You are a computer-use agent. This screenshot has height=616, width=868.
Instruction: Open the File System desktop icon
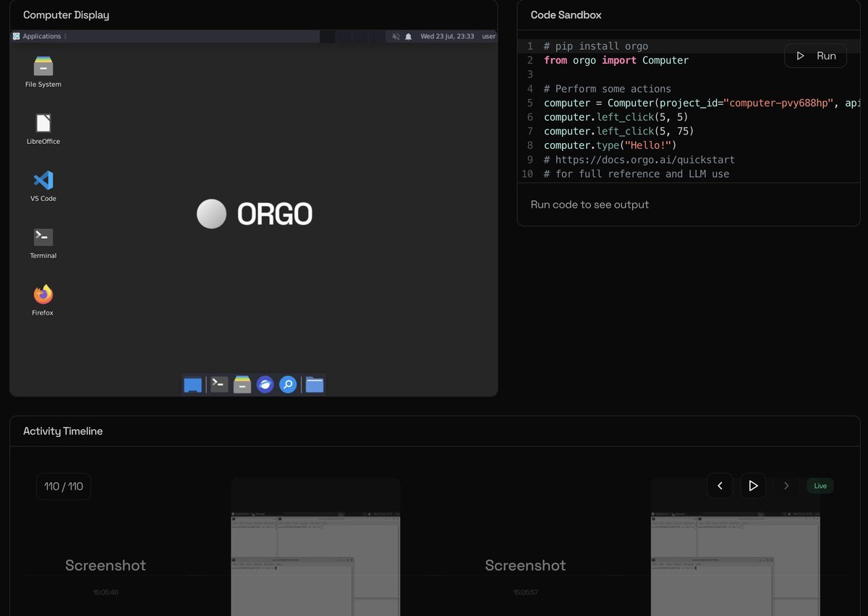point(43,72)
